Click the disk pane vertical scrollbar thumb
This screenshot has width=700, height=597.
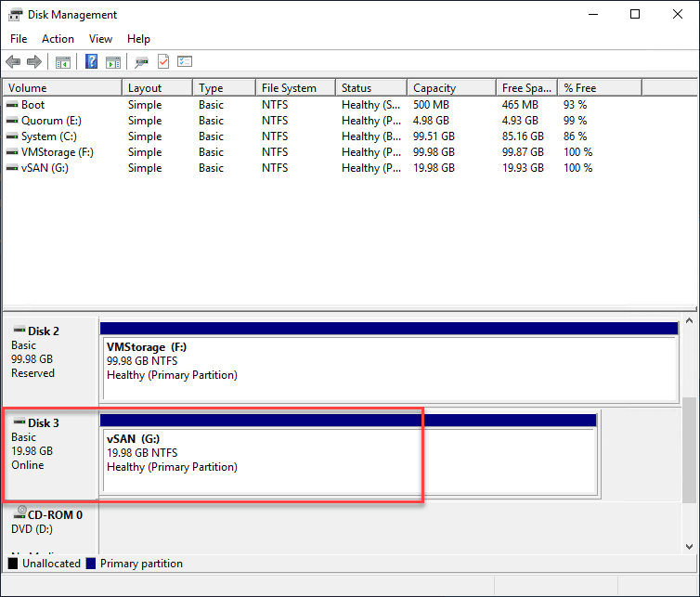click(x=689, y=449)
